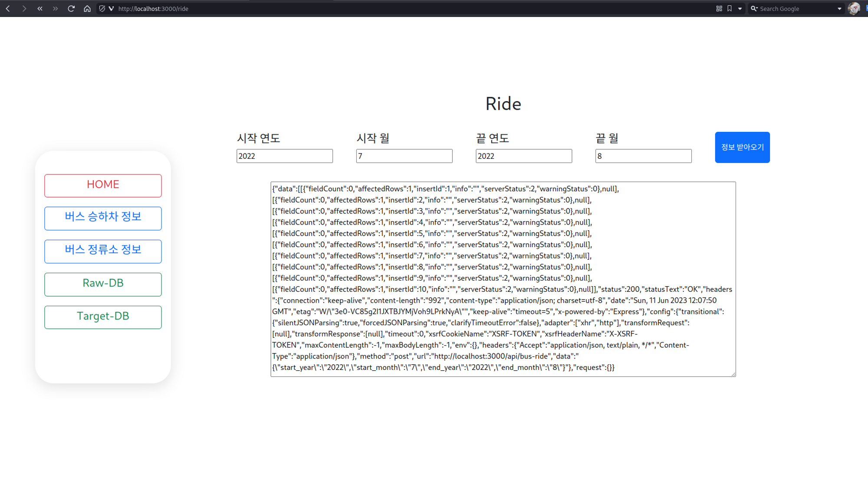Expand the search engine dropdown arrow
The image size is (868, 477).
coord(839,9)
